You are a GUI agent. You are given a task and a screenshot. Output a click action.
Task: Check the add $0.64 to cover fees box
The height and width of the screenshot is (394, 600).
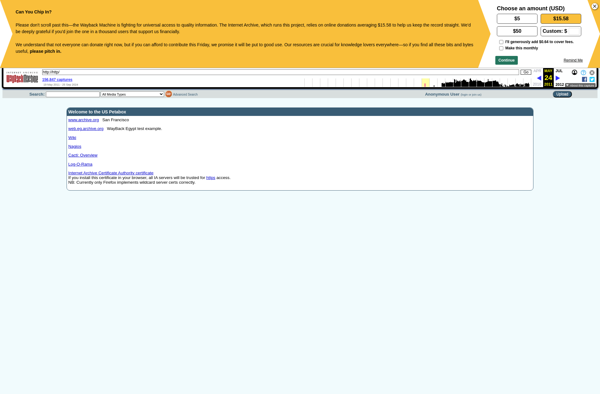click(501, 42)
